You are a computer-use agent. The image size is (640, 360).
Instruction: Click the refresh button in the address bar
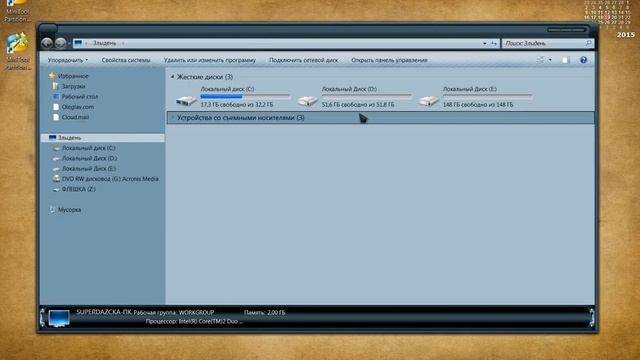pos(494,43)
